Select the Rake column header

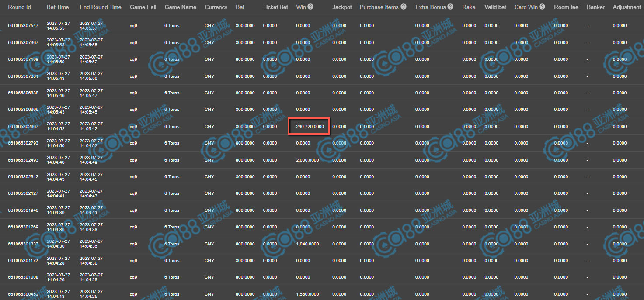(x=469, y=7)
